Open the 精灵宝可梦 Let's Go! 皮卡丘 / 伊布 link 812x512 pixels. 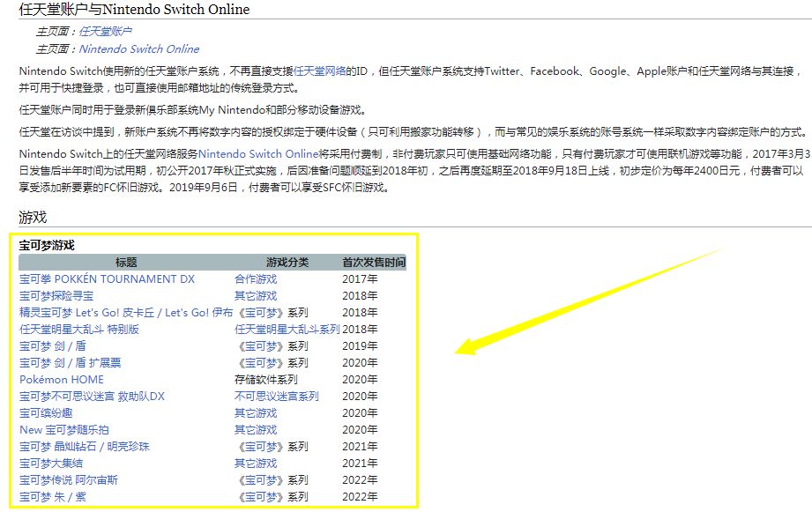click(126, 313)
